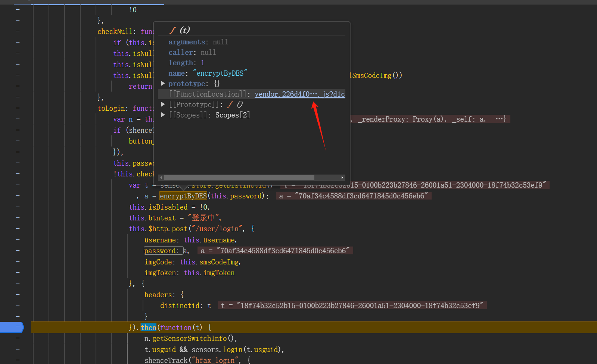The height and width of the screenshot is (364, 597).
Task: Click 'imgCode: this.smsCodeImg' line
Action: (193, 262)
